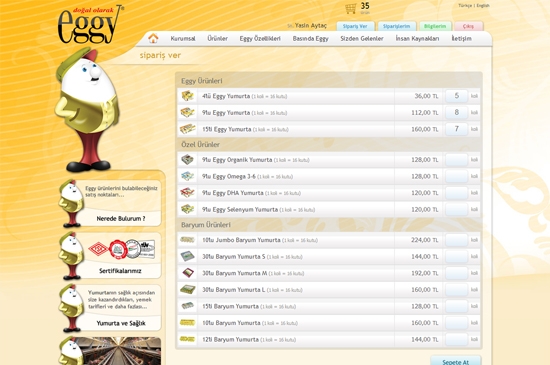Viewport: 550px width, 365px height.
Task: Log out with the Çıkış button
Action: point(468,26)
